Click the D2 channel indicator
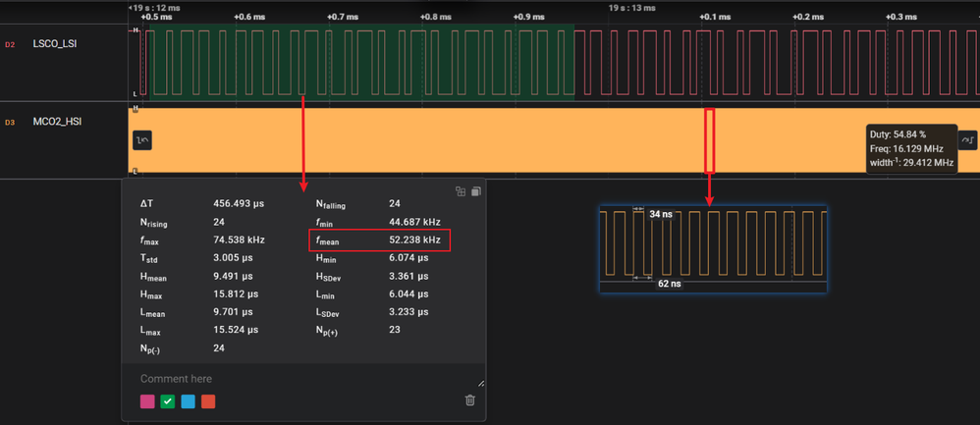 [x=11, y=45]
